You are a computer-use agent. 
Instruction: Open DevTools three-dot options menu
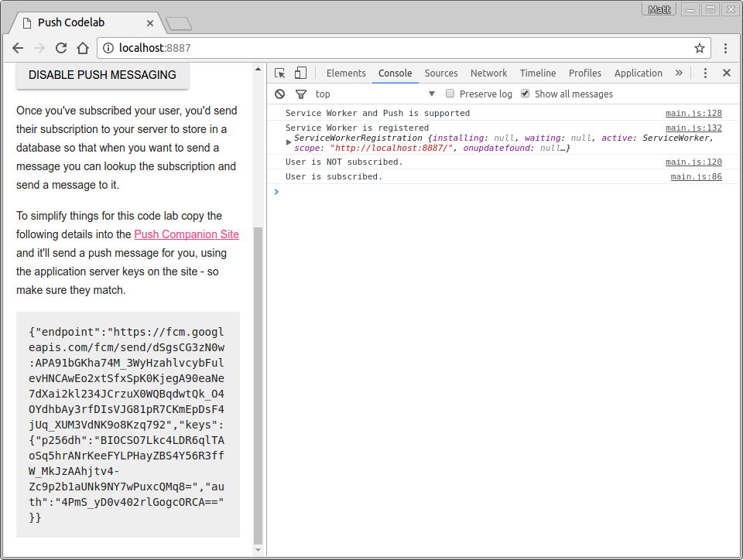[x=705, y=73]
